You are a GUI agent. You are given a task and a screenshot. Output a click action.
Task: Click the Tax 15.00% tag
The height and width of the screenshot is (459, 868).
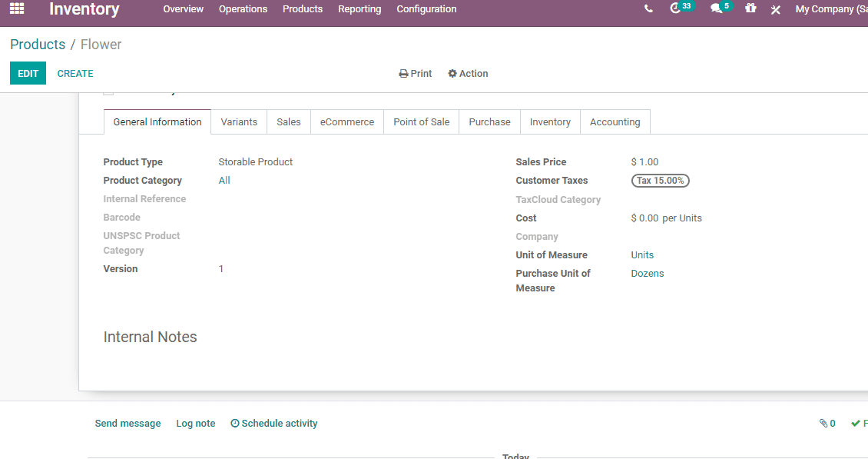click(x=661, y=181)
